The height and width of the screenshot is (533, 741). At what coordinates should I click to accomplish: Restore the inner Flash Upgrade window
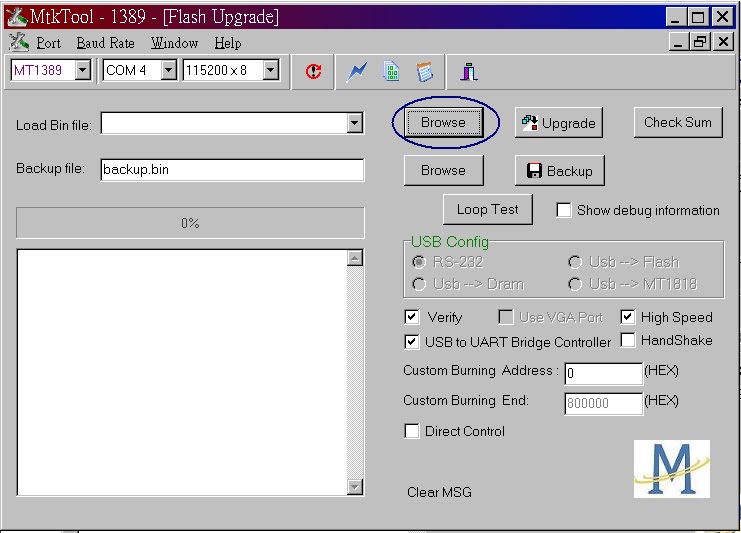[700, 42]
